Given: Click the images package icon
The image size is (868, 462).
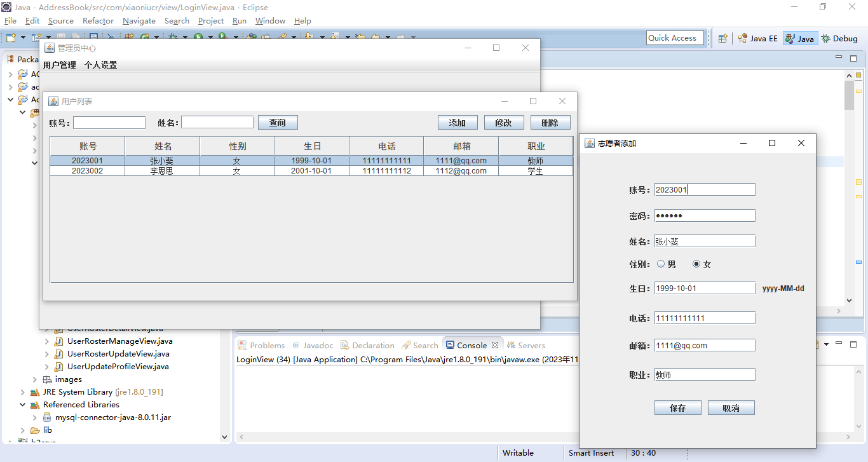Looking at the screenshot, I should coord(47,379).
